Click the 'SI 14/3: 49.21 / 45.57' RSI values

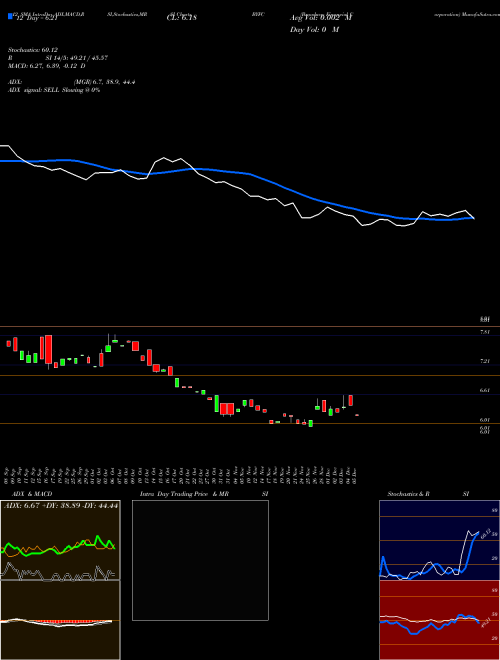[x=77, y=58]
